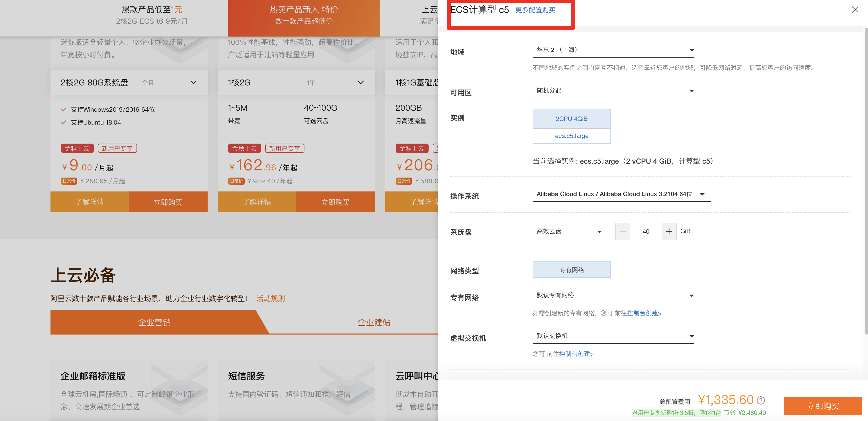Click the 支持Ubuntu 18.04 checkmark item
The width and height of the screenshot is (868, 421).
click(x=91, y=122)
